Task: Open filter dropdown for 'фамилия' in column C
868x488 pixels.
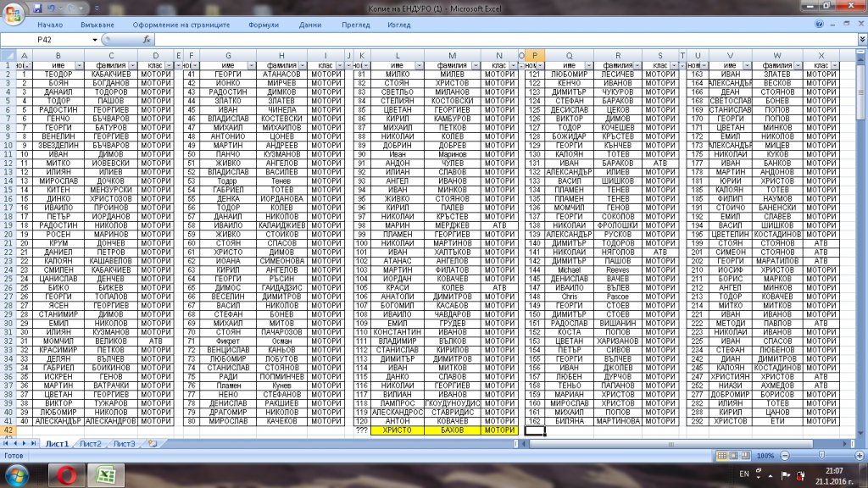Action: [x=132, y=66]
